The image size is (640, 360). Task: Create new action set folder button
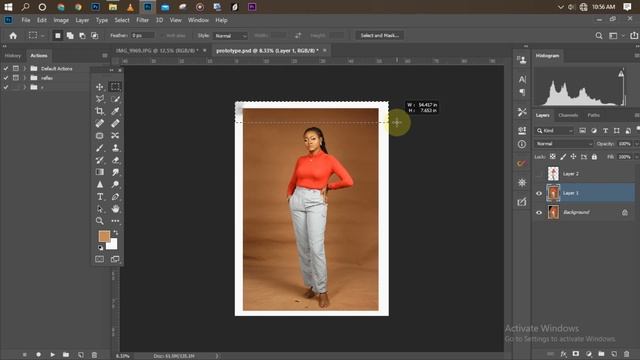coord(66,355)
